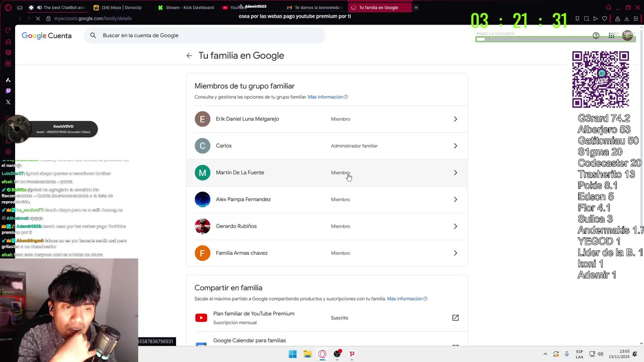
Task: Click the ESP LAA language indicator
Action: click(x=580, y=354)
